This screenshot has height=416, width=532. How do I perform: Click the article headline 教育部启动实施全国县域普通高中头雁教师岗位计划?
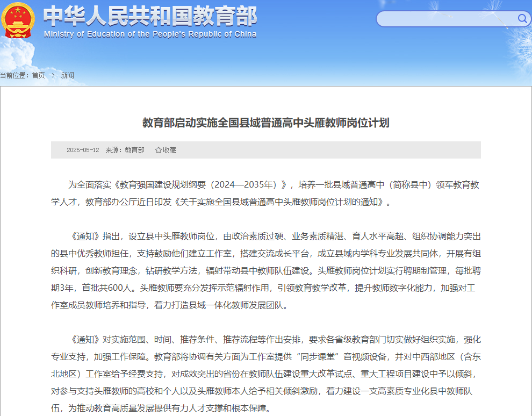point(265,123)
